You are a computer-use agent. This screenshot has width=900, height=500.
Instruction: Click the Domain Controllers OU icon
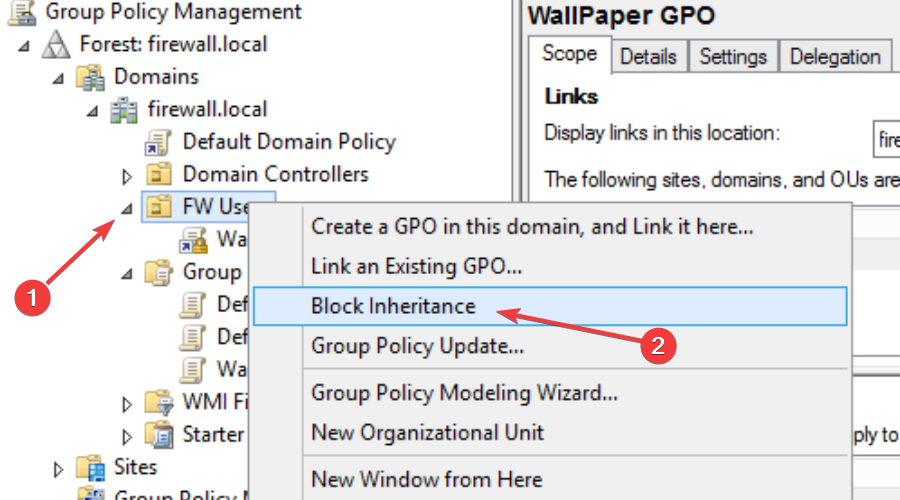[160, 175]
